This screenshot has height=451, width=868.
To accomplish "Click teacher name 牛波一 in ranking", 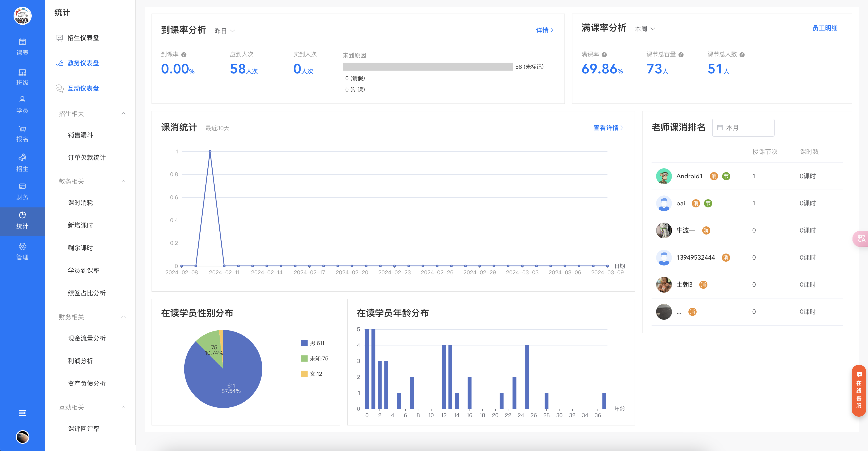I will pyautogui.click(x=686, y=230).
